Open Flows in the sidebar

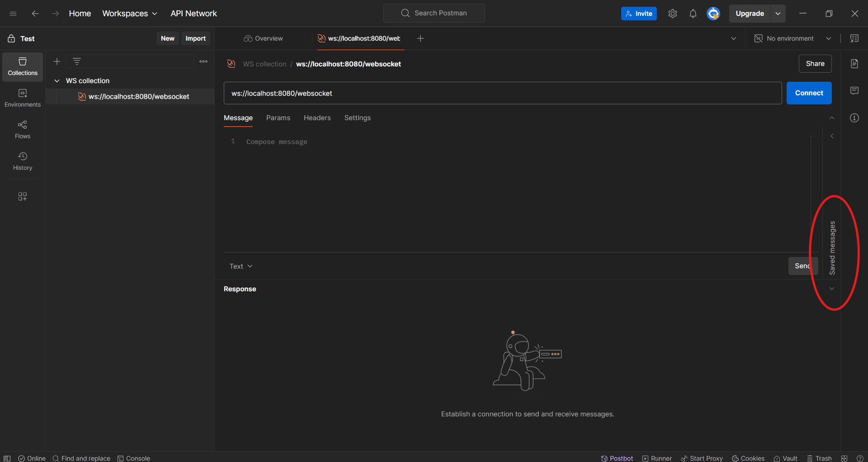click(x=23, y=130)
